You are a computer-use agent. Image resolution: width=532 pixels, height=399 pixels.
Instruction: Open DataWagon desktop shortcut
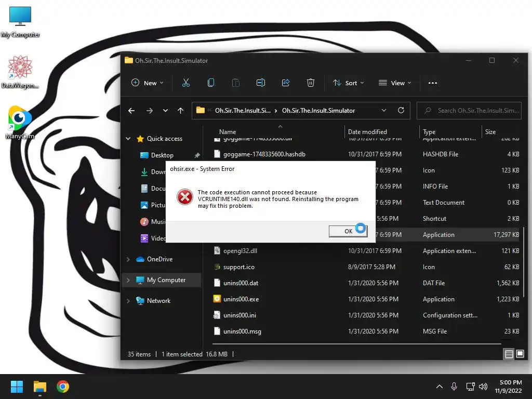click(x=20, y=72)
